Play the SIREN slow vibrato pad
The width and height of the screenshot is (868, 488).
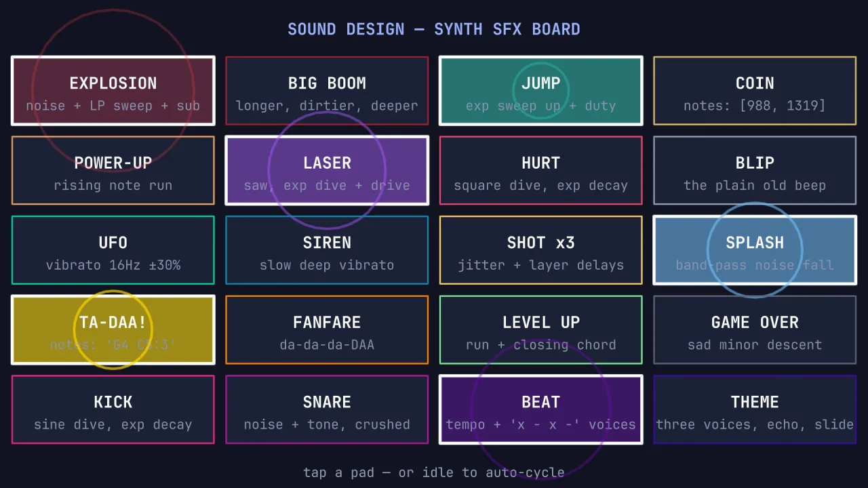[327, 250]
